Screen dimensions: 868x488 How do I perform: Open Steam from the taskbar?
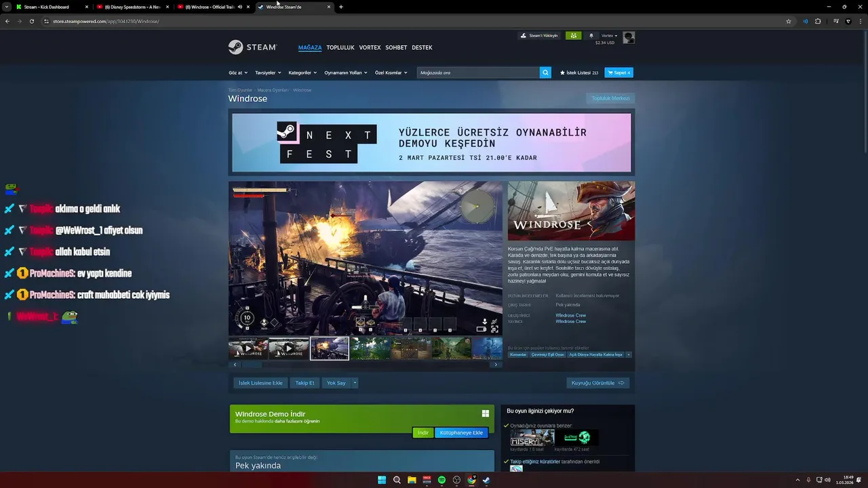coord(486,480)
